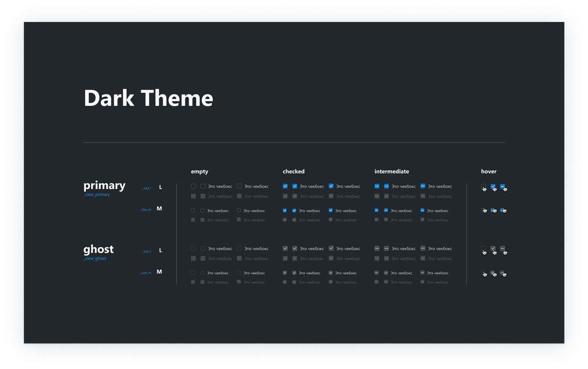Toggle the label-less enabled intermediate checkbox, primary size M
Viewport: 588px width, 369px height.
[x=376, y=210]
